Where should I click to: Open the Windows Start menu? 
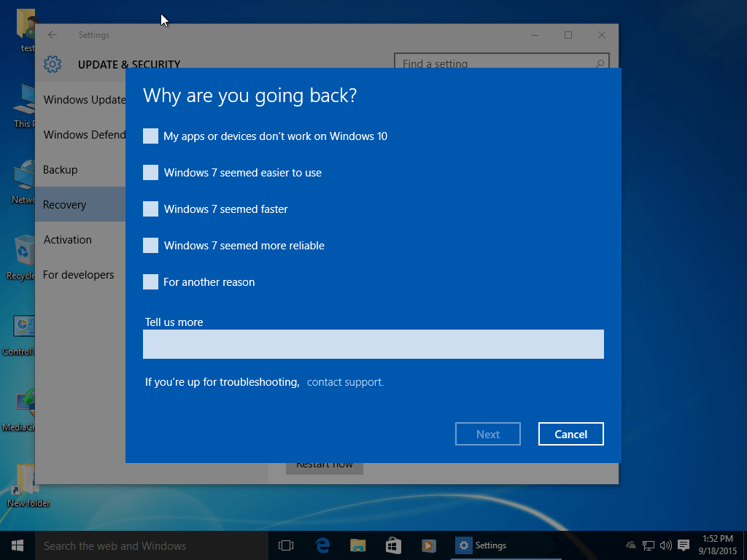[18, 545]
